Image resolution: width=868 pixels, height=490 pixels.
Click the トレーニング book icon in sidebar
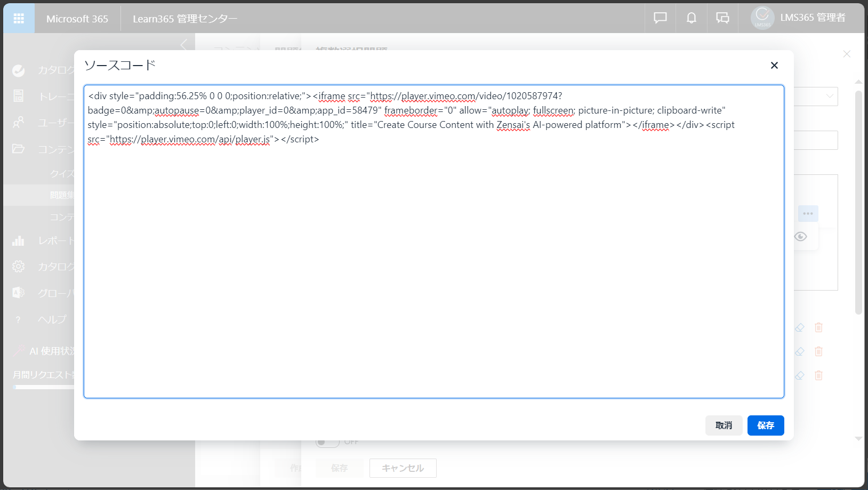tap(19, 96)
